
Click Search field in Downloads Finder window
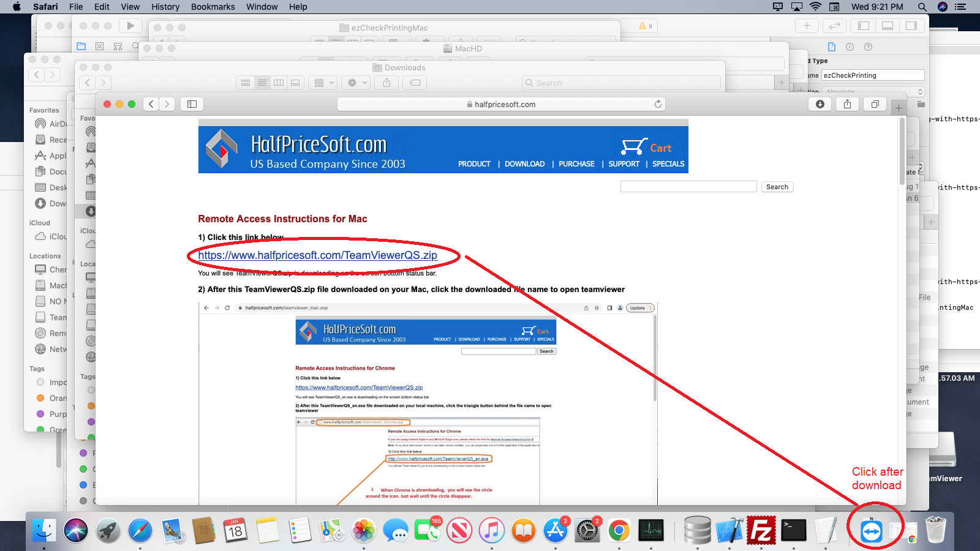(621, 83)
